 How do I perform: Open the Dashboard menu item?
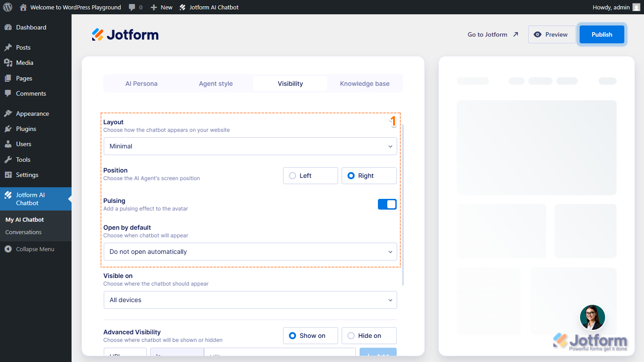[36, 27]
